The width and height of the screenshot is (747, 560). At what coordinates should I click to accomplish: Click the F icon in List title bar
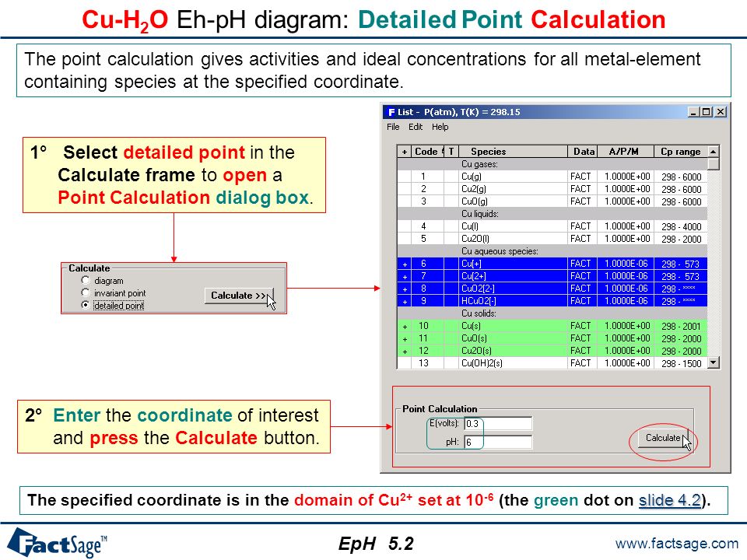[391, 112]
